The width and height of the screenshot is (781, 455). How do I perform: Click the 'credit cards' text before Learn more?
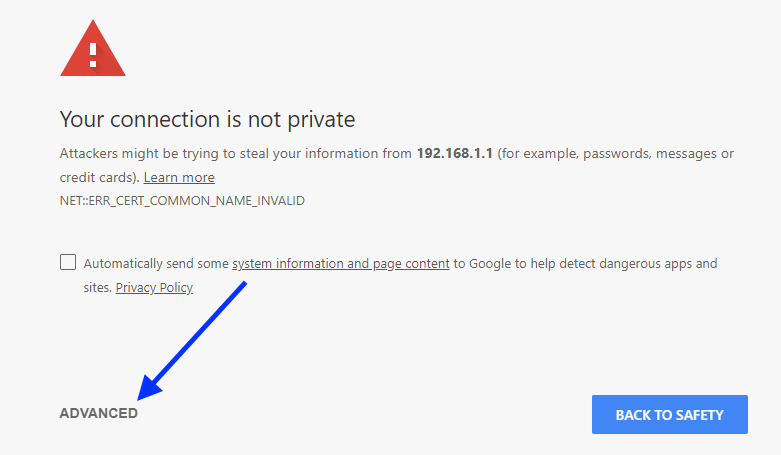click(97, 177)
